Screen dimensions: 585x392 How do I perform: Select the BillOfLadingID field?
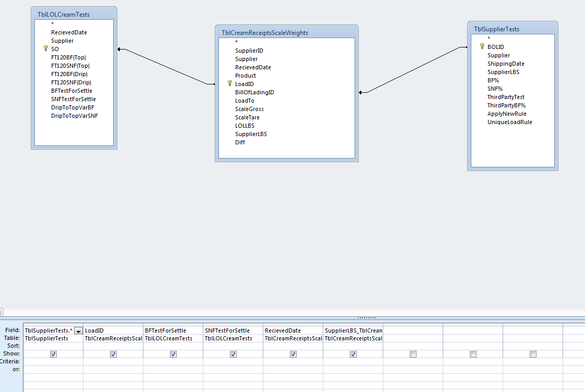[x=254, y=92]
